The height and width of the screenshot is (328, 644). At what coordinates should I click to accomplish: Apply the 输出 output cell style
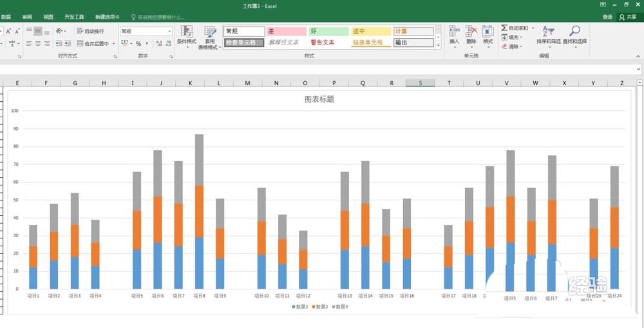tap(413, 43)
